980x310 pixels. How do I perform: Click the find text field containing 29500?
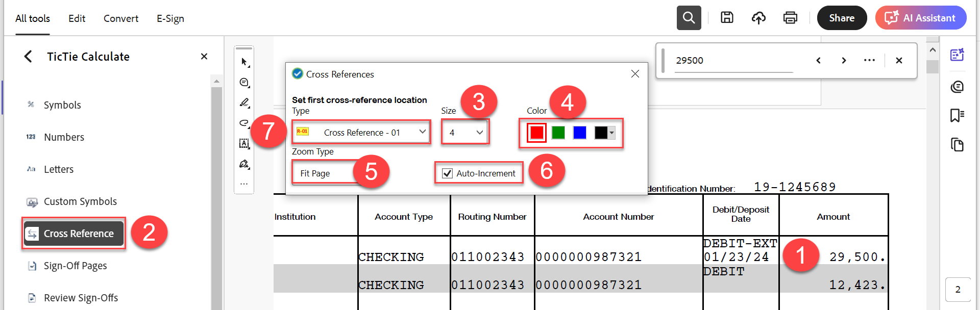(x=734, y=60)
